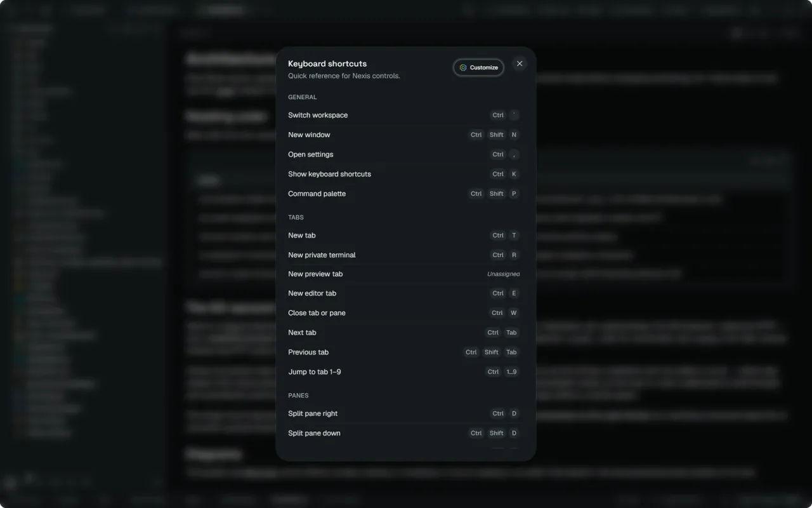812x508 pixels.
Task: Click the "New tab" shortcut label
Action: [x=302, y=235]
